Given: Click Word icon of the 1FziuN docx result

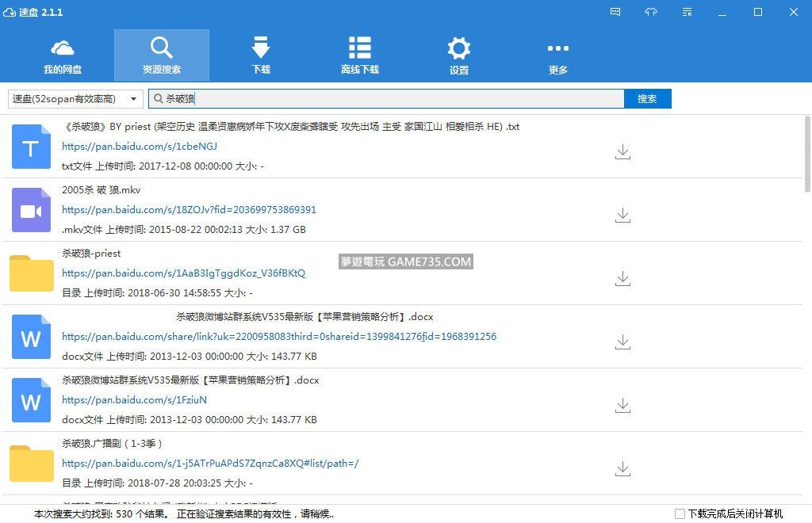Looking at the screenshot, I should coord(31,400).
